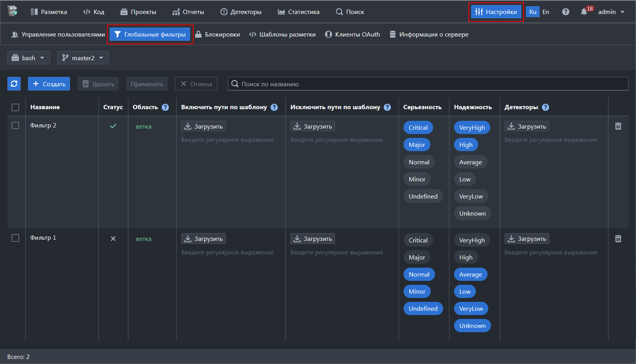636x364 pixels.
Task: Click the notifications bell icon
Action: click(584, 12)
